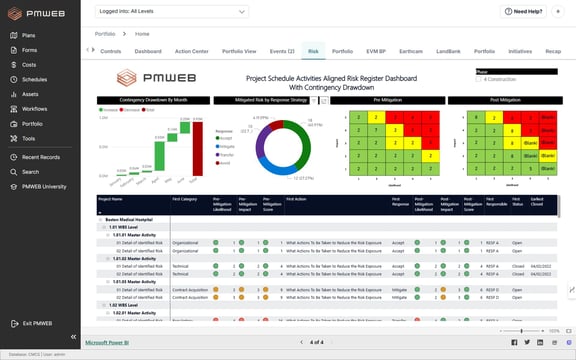
Task: Collapse the 1.01.01 Master Activity row
Action: tap(108, 235)
